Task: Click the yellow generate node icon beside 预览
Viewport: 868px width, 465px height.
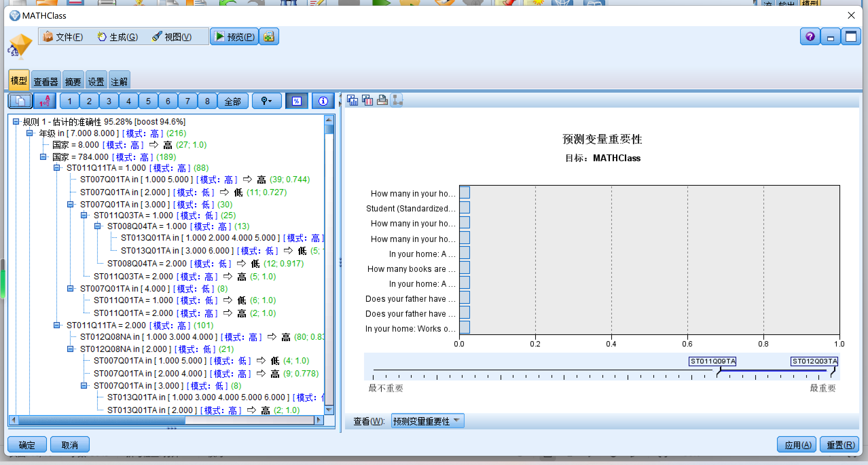Action: click(269, 37)
